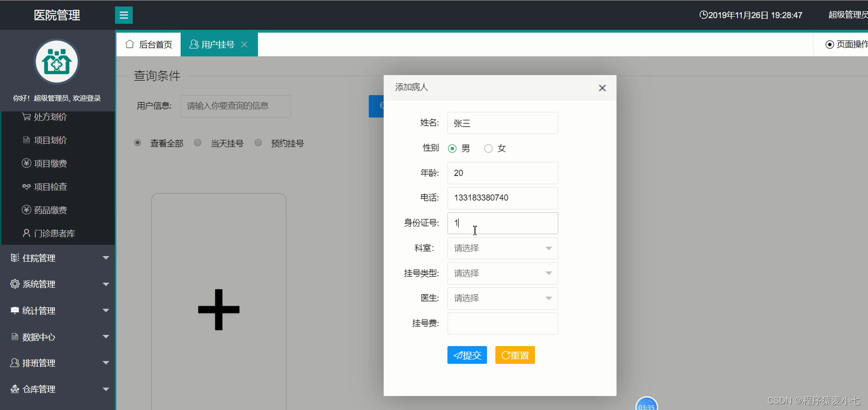Select the 当天挂号 radio option
The image size is (868, 410).
tap(198, 143)
